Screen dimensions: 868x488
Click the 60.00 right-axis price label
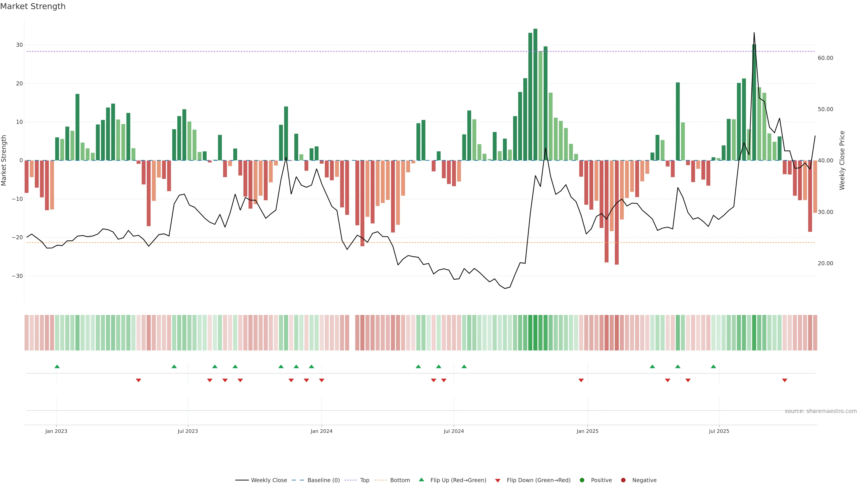(825, 58)
